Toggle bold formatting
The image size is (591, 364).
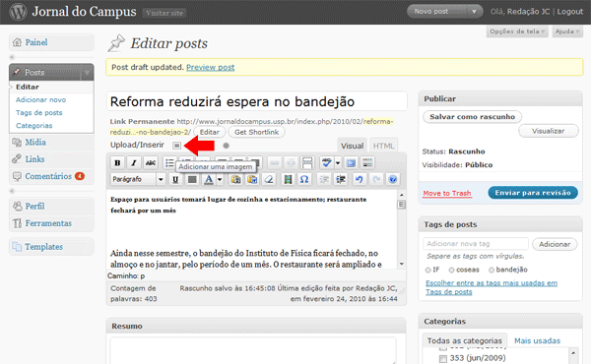(117, 163)
